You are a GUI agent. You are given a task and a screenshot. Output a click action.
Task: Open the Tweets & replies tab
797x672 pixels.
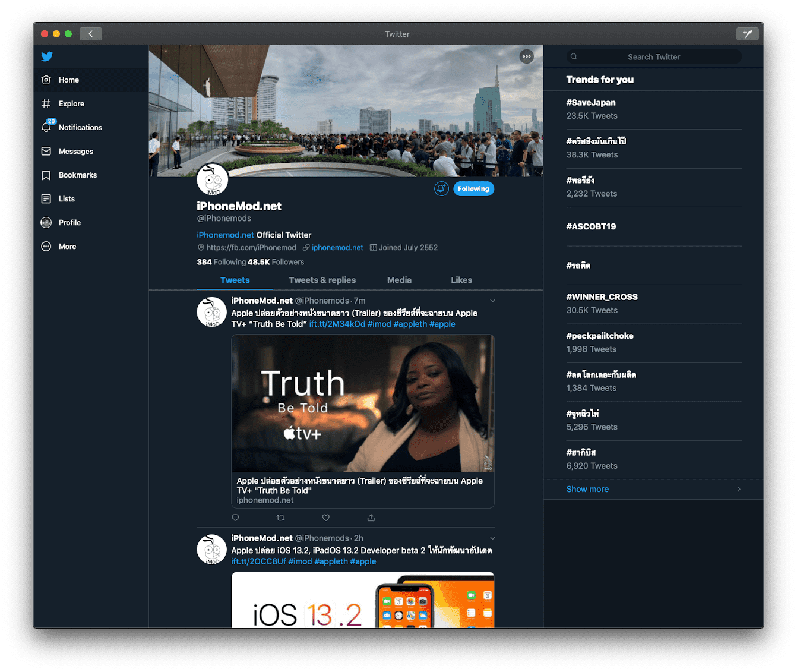click(x=322, y=280)
